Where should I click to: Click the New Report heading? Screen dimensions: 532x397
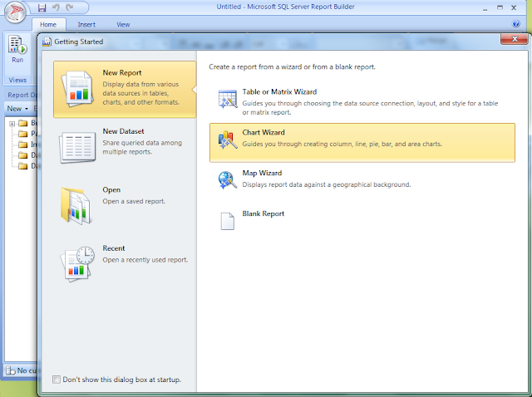point(122,73)
